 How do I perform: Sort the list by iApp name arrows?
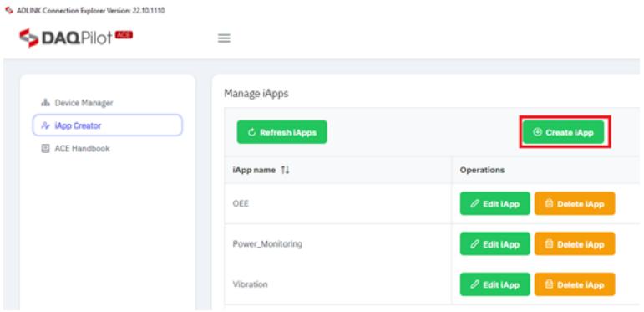pos(285,170)
